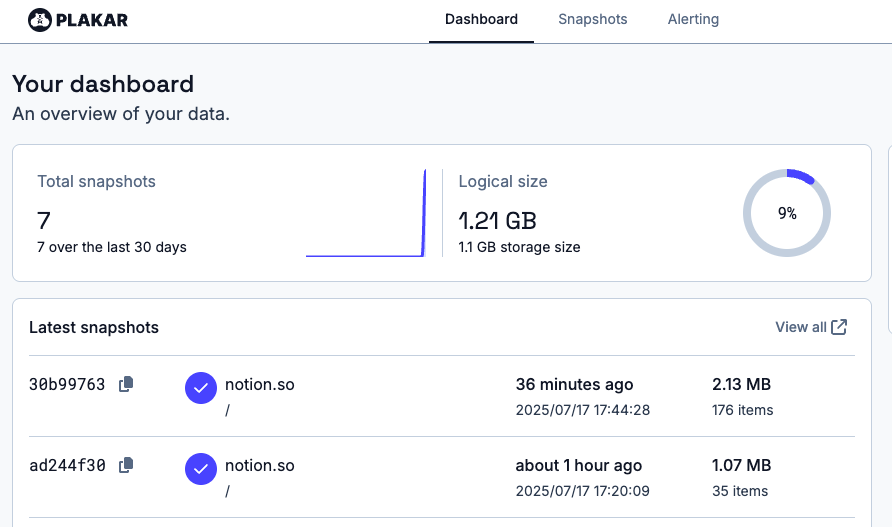Open View all latest snapshots link

pos(800,327)
